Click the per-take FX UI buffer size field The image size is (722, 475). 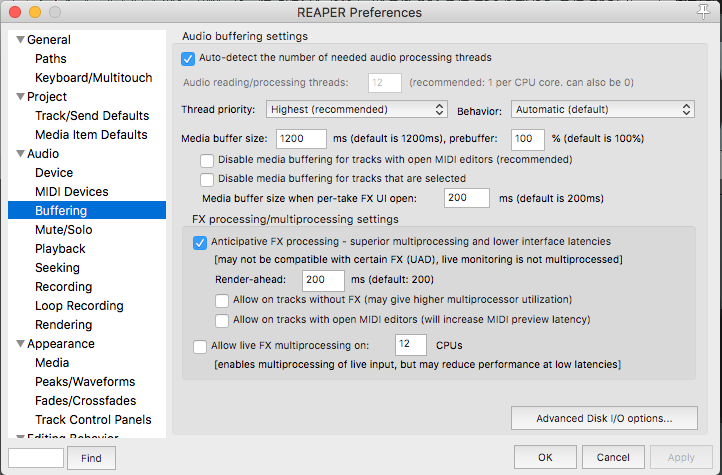click(x=466, y=198)
